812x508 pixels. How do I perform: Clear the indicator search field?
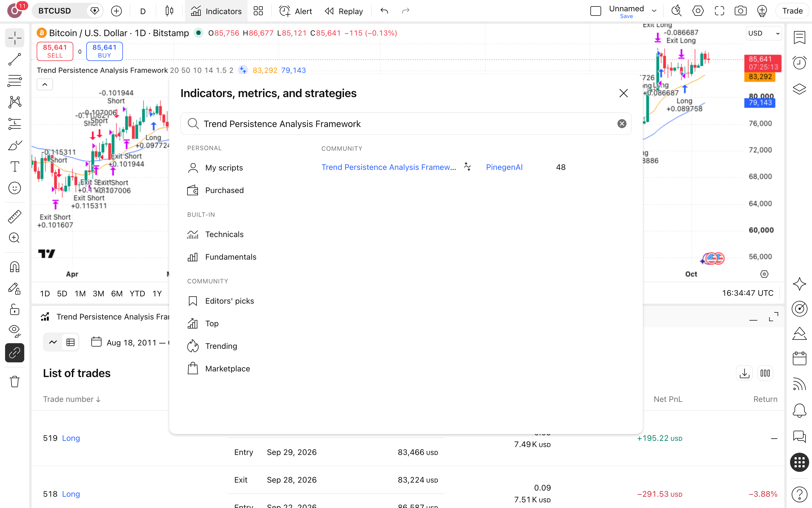click(622, 124)
